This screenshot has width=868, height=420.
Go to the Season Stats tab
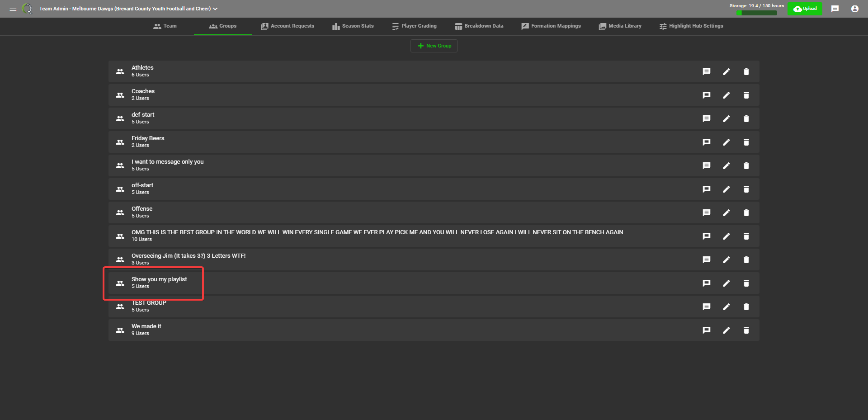click(353, 26)
